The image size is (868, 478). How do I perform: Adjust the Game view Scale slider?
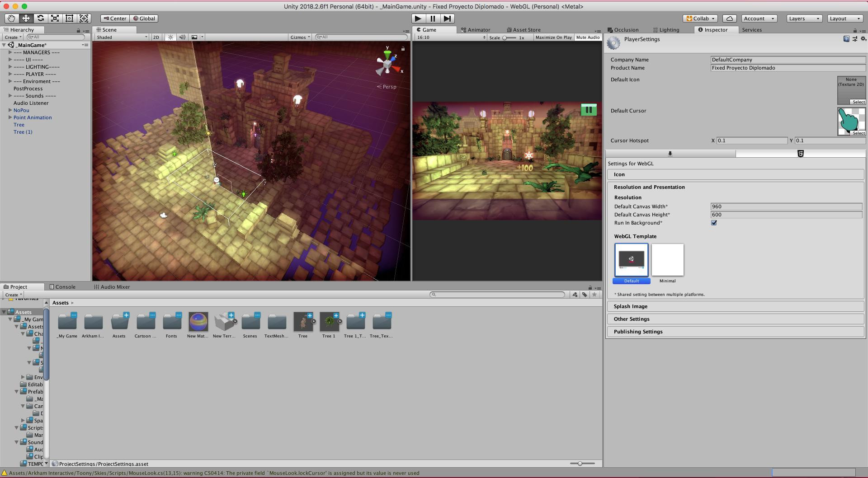point(509,38)
